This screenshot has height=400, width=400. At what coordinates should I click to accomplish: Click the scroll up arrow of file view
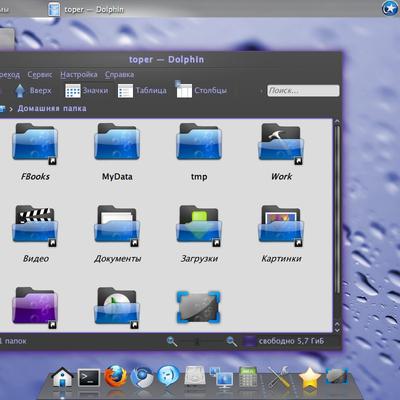(337, 122)
